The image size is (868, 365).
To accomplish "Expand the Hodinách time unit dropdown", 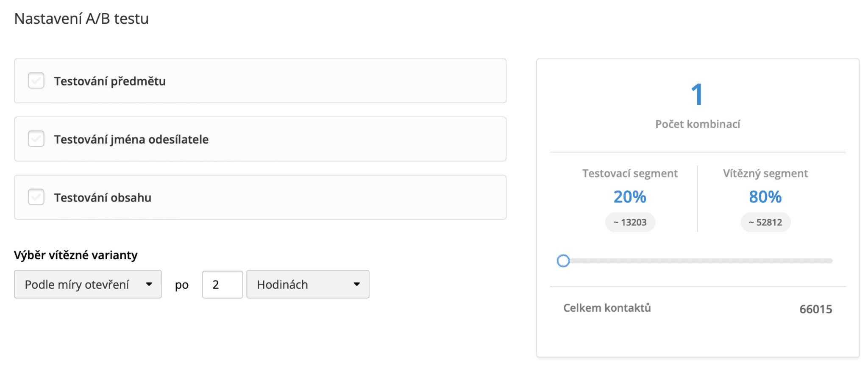I will click(x=308, y=285).
